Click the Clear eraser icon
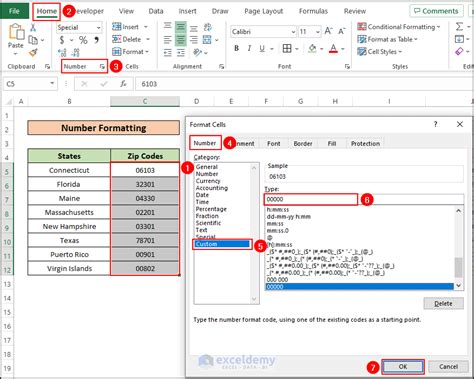 pos(459,52)
